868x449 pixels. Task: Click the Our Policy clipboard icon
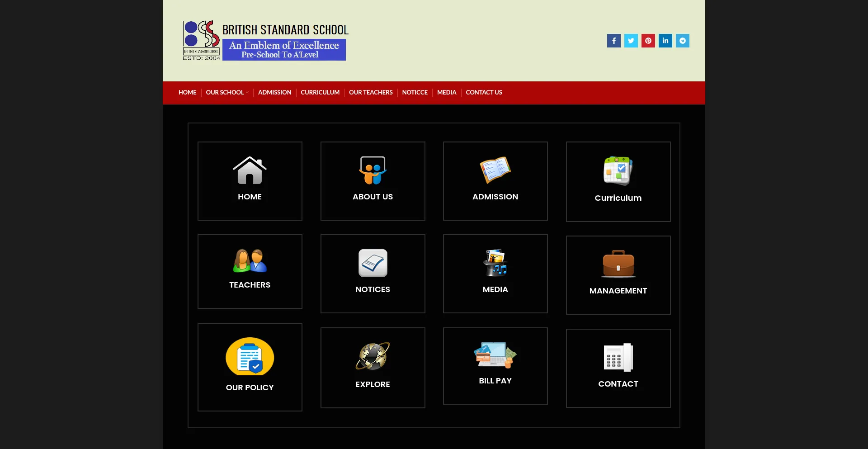coord(250,356)
